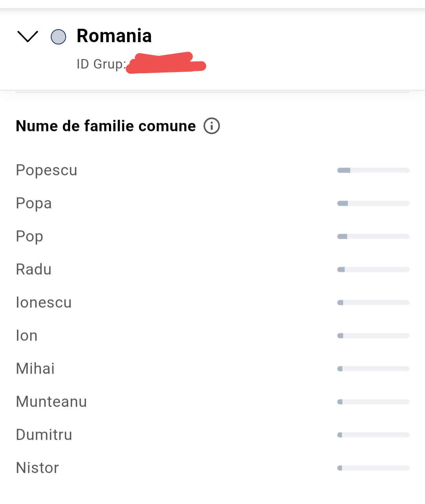Choose the Munteanu surname
Screen dimensions: 425x504
pyautogui.click(x=52, y=402)
